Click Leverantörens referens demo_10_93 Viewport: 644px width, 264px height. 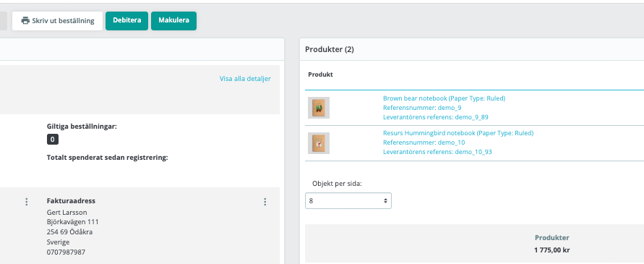pos(437,152)
